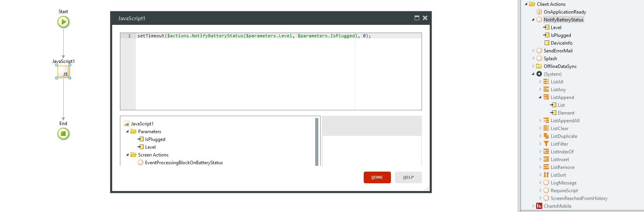
Task: Select the JavaScript1 JS node in the flow
Action: pyautogui.click(x=63, y=72)
